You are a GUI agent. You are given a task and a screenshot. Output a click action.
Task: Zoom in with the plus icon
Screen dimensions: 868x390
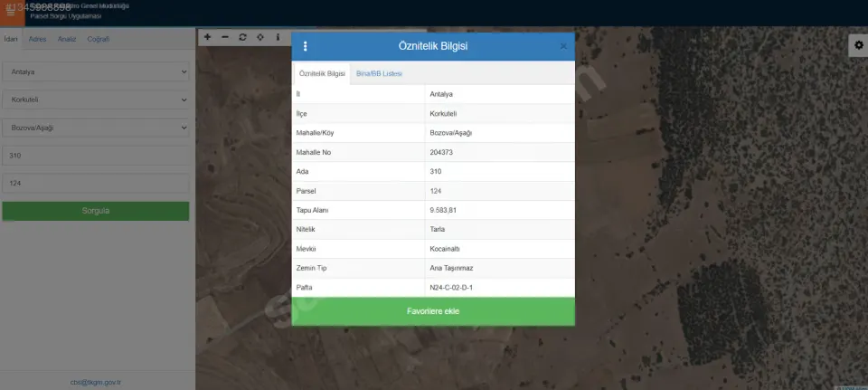(x=208, y=37)
